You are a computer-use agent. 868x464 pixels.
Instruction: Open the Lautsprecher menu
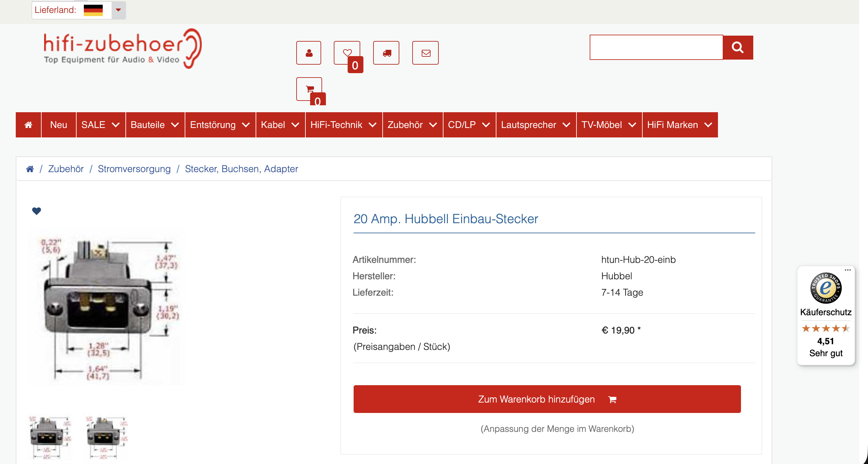535,125
